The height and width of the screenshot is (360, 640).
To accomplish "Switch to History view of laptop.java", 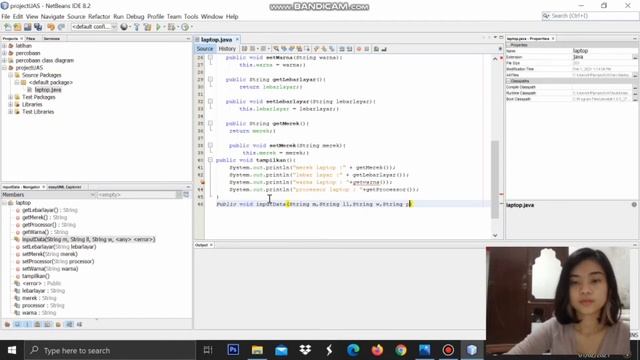I will coord(227,49).
